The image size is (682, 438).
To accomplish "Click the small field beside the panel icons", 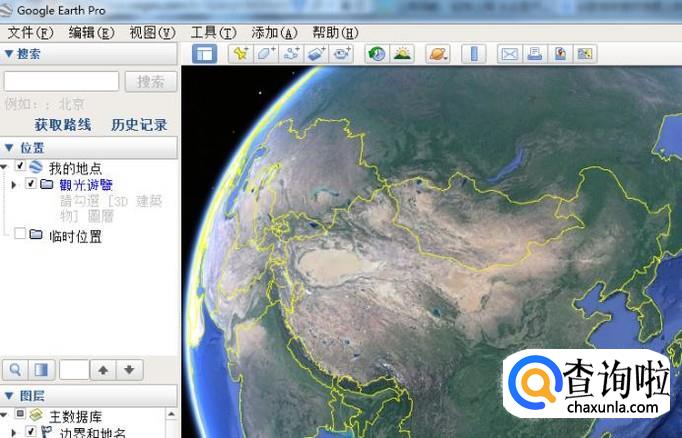I will click(74, 370).
